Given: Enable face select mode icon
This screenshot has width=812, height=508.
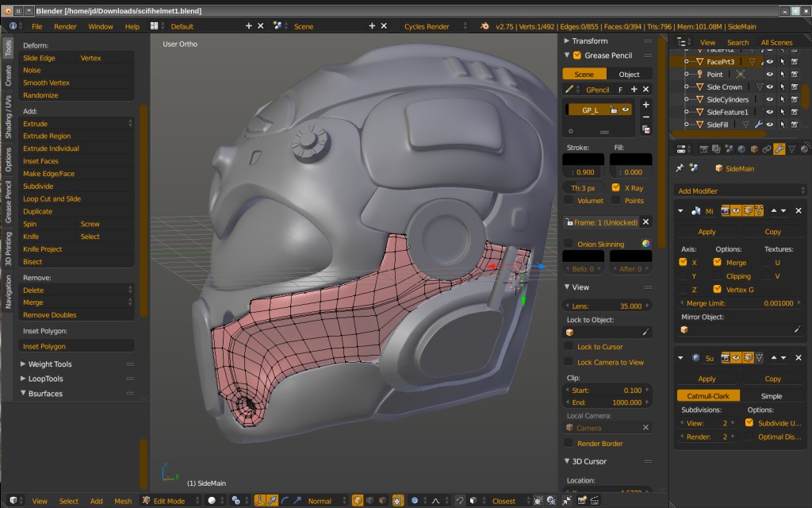Looking at the screenshot, I should pyautogui.click(x=382, y=500).
